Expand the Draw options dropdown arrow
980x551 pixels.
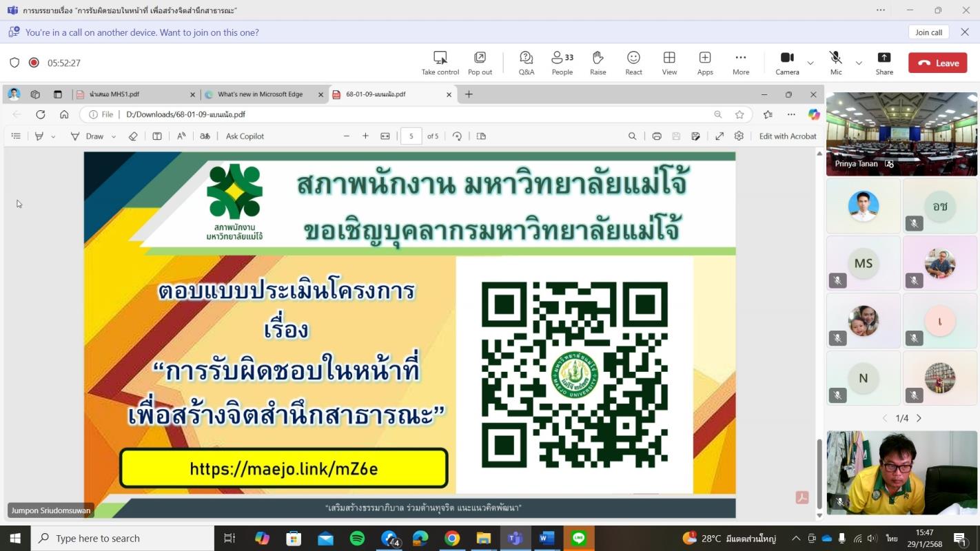tap(114, 136)
